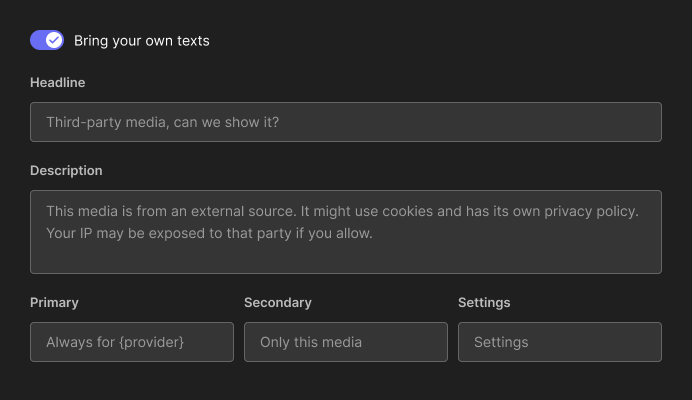The width and height of the screenshot is (692, 400).
Task: Click the description line starting "Your IP"
Action: tap(209, 233)
